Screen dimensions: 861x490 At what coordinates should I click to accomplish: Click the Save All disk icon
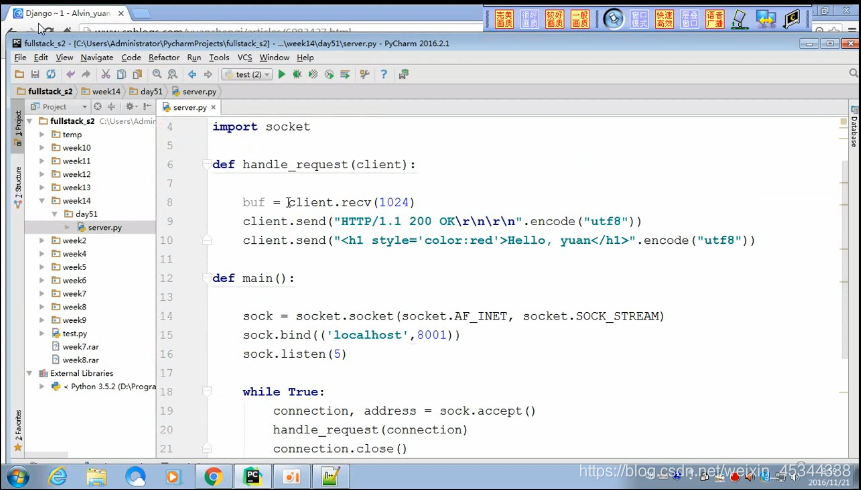[35, 74]
